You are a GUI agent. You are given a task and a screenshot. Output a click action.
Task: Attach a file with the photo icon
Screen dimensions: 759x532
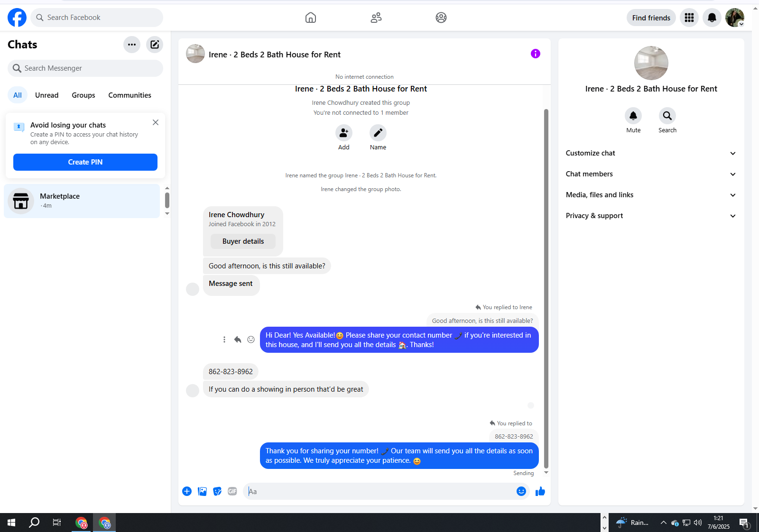click(x=202, y=491)
